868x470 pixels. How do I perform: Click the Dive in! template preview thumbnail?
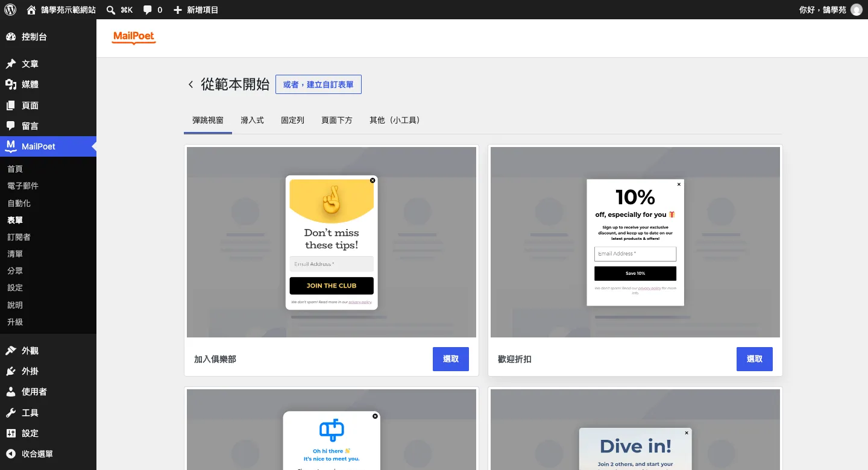[635, 430]
